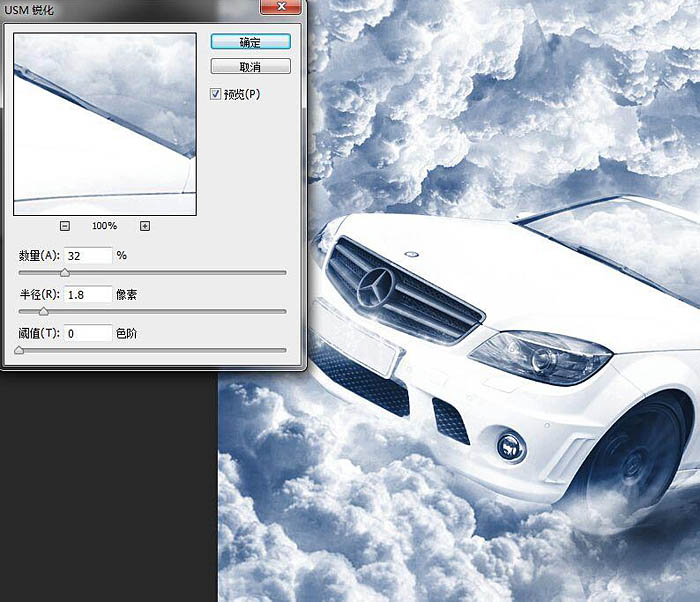
Task: Click the sharpen preview thumbnail area
Action: coord(105,124)
